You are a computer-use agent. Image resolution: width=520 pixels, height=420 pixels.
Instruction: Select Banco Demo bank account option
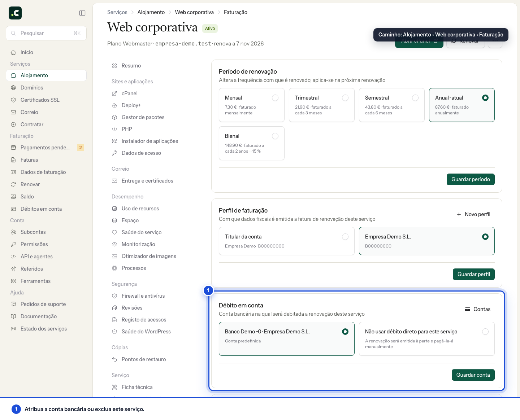coord(287,339)
